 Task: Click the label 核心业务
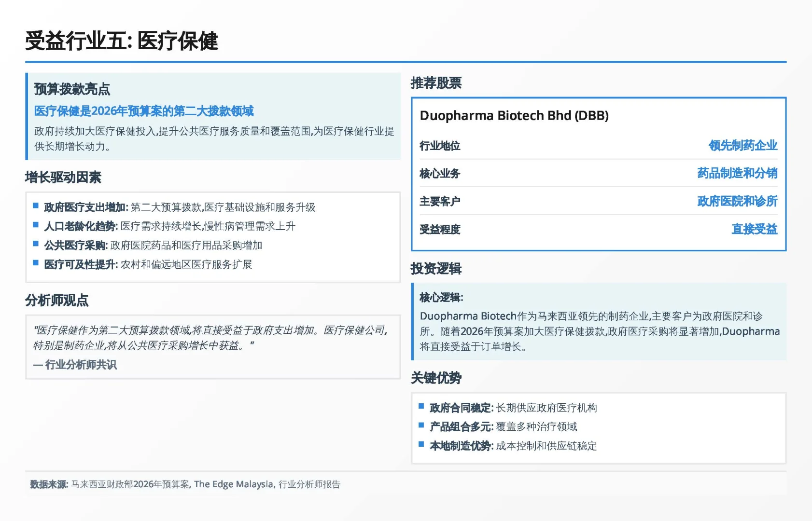point(440,174)
